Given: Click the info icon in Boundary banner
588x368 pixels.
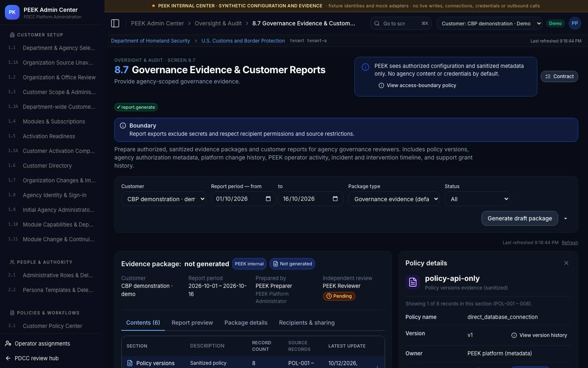Looking at the screenshot, I should [123, 126].
